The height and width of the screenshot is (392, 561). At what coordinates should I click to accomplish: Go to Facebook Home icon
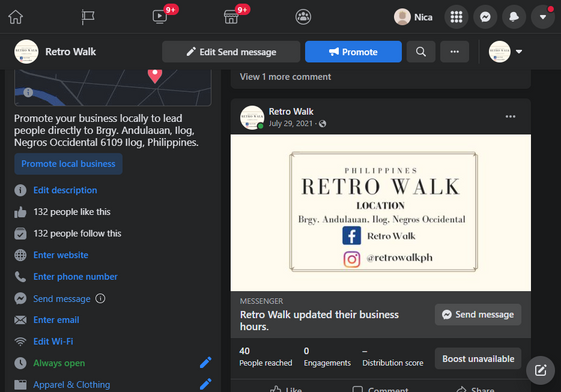click(x=15, y=17)
